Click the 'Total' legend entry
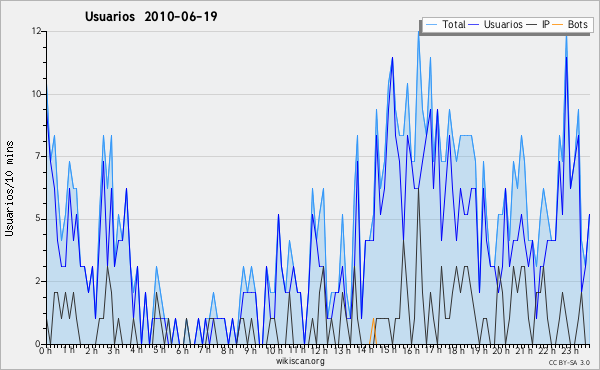The width and height of the screenshot is (600, 370). click(453, 24)
